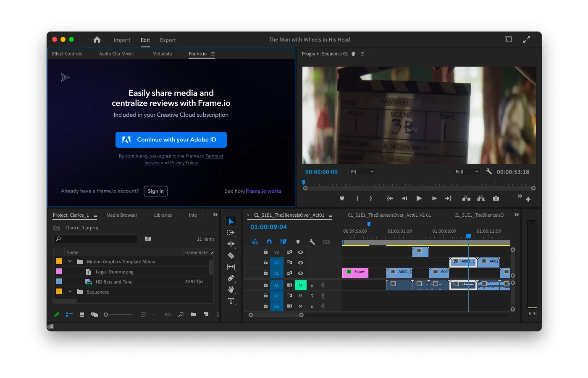
Task: Click the Lift button
Action: (466, 198)
